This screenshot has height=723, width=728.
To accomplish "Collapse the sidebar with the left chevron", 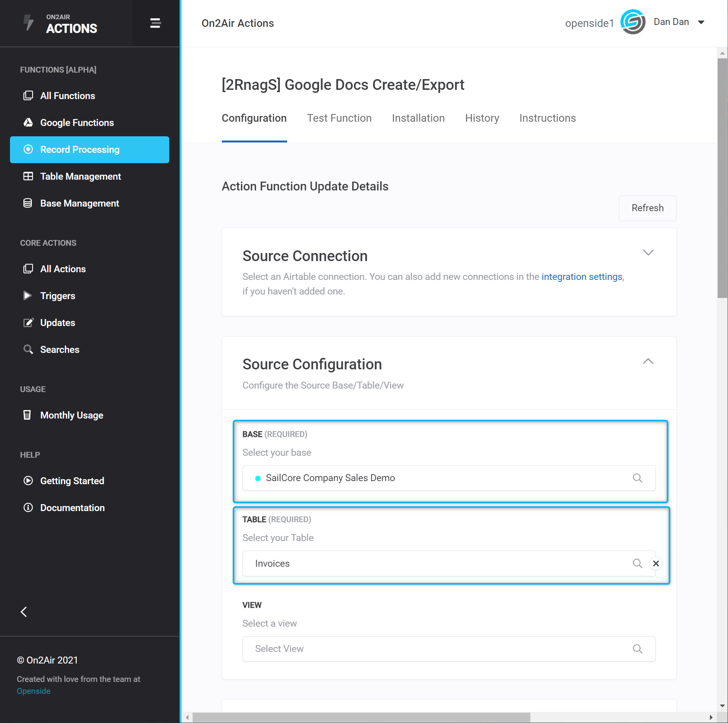I will click(24, 612).
